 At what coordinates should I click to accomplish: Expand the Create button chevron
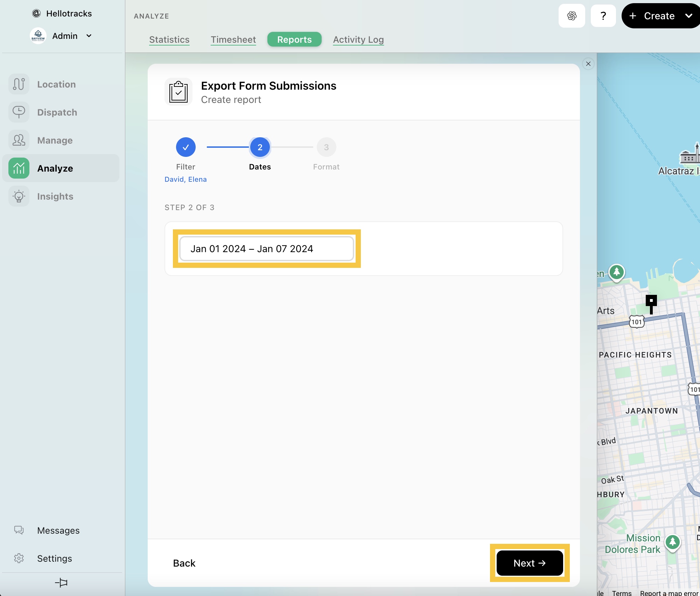click(688, 16)
